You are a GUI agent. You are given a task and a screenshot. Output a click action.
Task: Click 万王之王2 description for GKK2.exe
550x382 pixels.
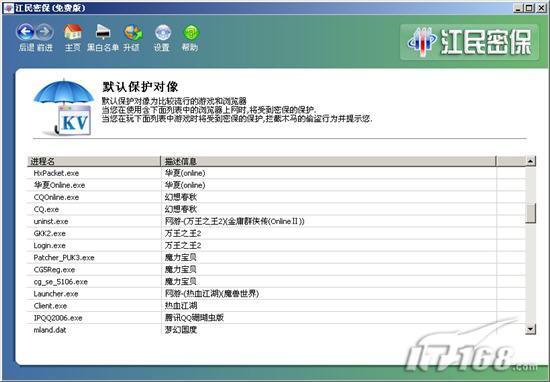pos(183,233)
